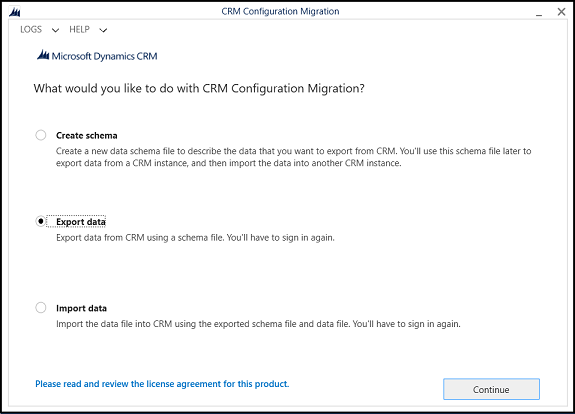Expand the LOGS dropdown chevron
The width and height of the screenshot is (575, 414).
pos(55,30)
